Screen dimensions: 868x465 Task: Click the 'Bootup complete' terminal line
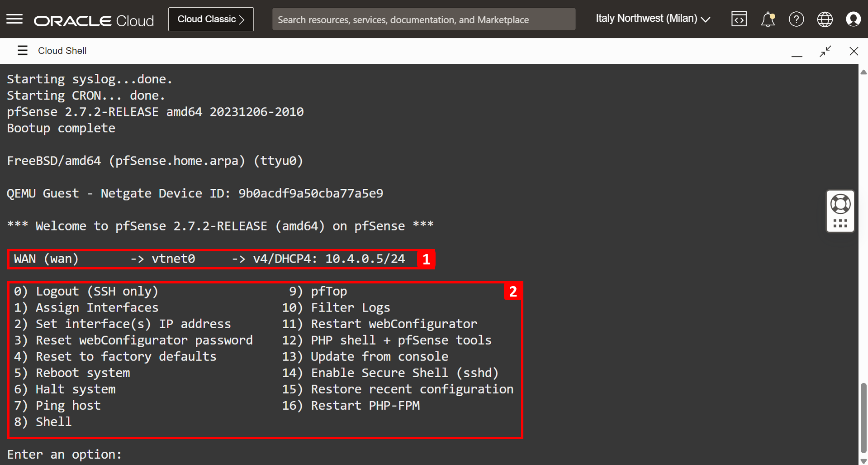click(61, 128)
